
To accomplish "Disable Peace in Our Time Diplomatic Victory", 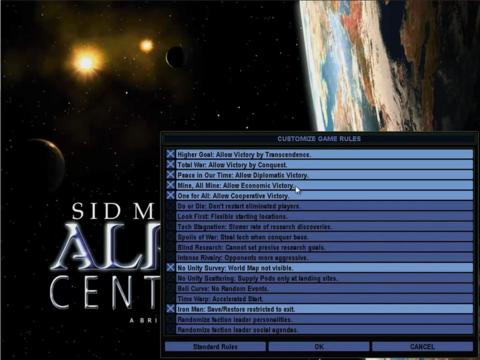I will [319, 175].
